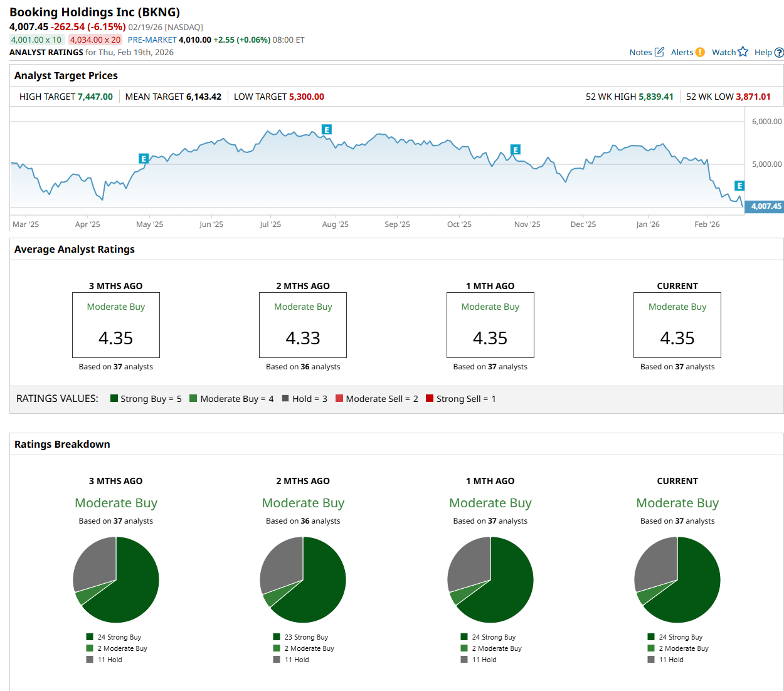Click the Notes link
The width and height of the screenshot is (784, 691).
[x=640, y=53]
